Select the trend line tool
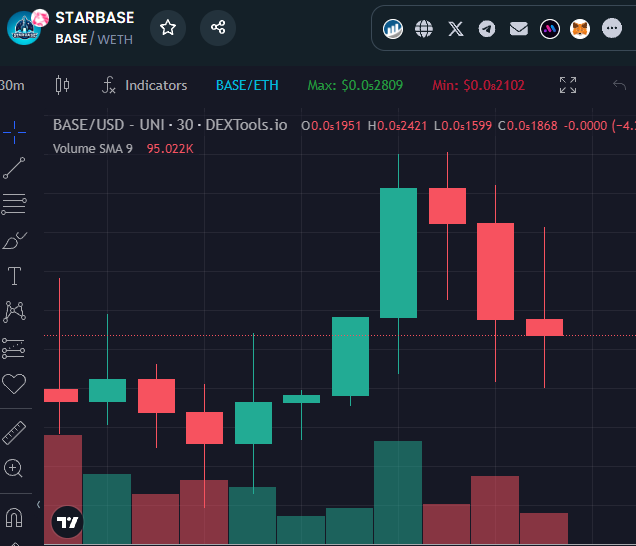Viewport: 636px width, 546px height. point(14,168)
